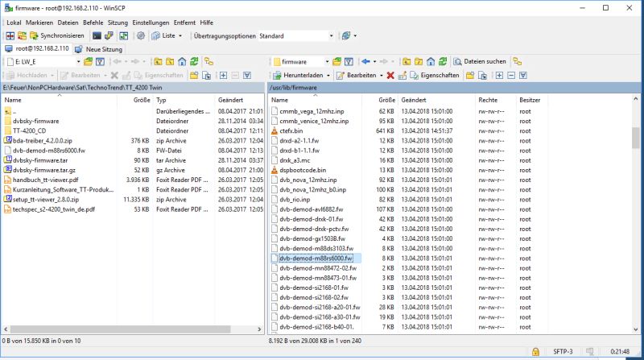This screenshot has height=360, width=644.
Task: Go to remote home directory icon
Action: 431,62
